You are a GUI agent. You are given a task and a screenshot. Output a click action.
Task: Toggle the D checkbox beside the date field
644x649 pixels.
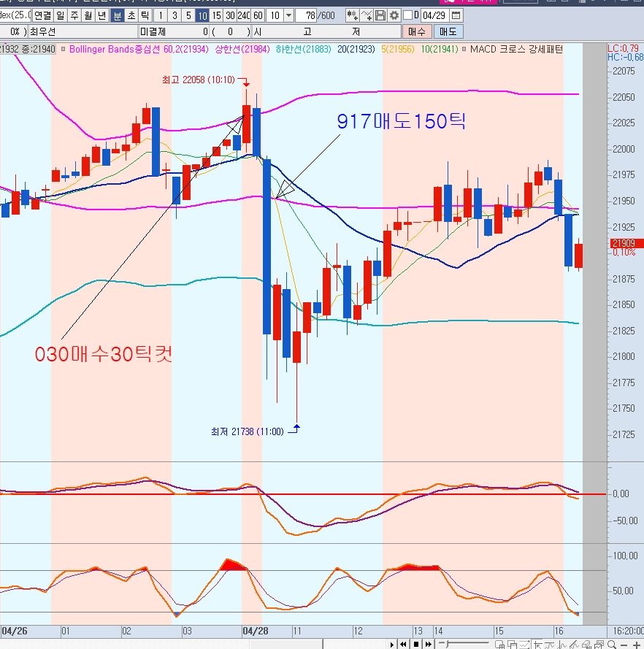[x=407, y=15]
